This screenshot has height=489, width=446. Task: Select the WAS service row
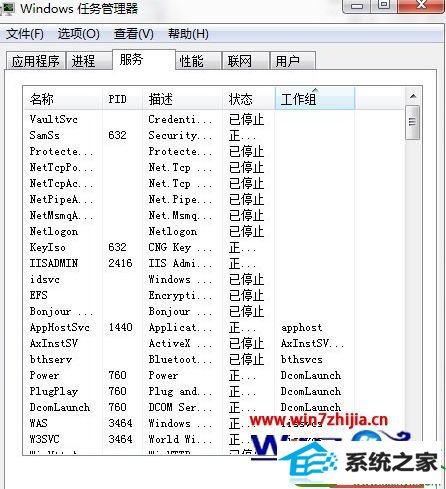213,423
